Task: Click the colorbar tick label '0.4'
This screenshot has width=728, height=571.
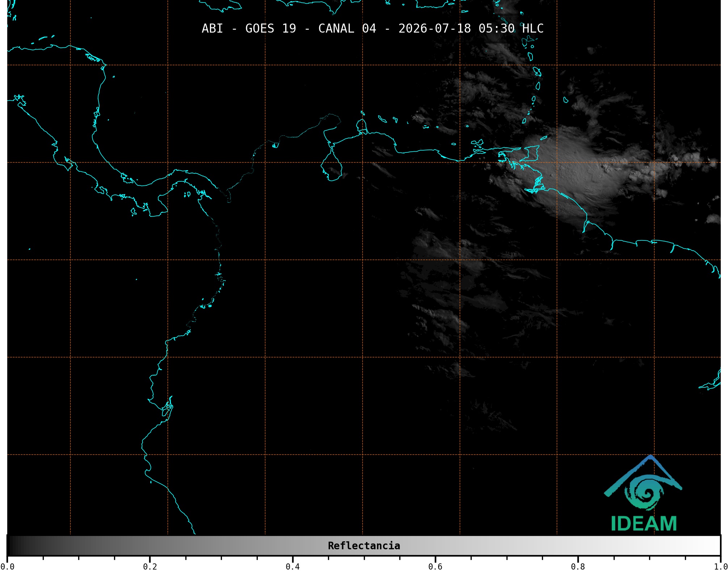Action: pyautogui.click(x=293, y=567)
